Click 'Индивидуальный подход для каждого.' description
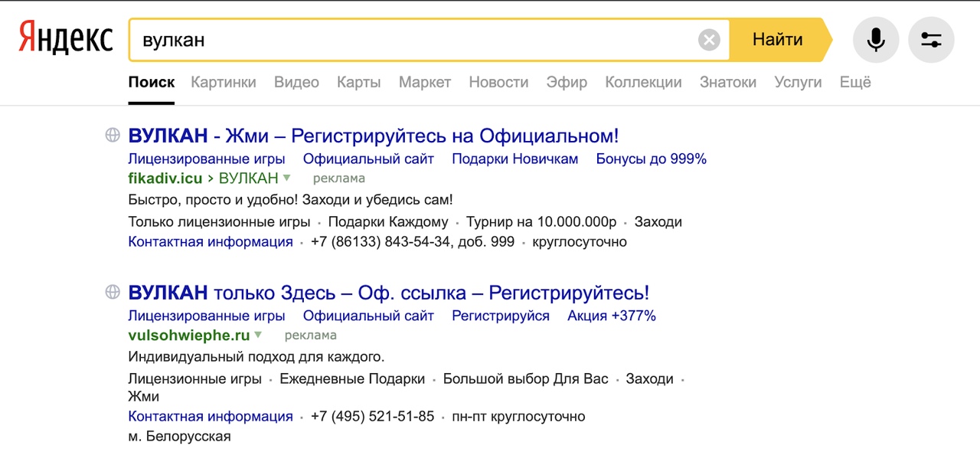This screenshot has width=980, height=462. point(256,357)
